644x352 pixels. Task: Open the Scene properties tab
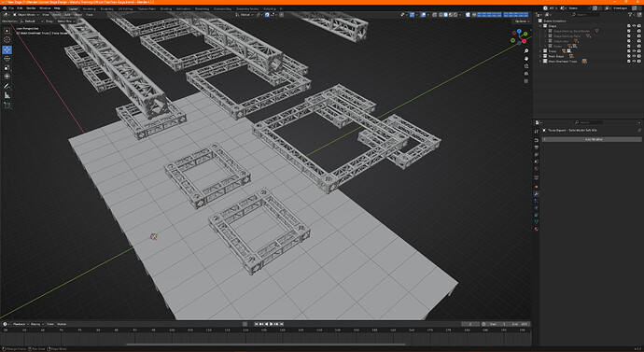click(537, 162)
